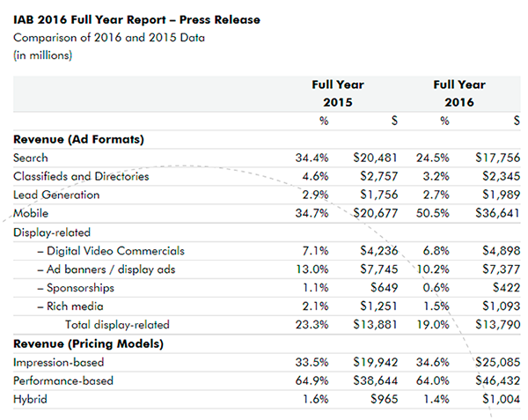Select the Full Year 2016 column header
528x420 pixels.
pyautogui.click(x=459, y=93)
